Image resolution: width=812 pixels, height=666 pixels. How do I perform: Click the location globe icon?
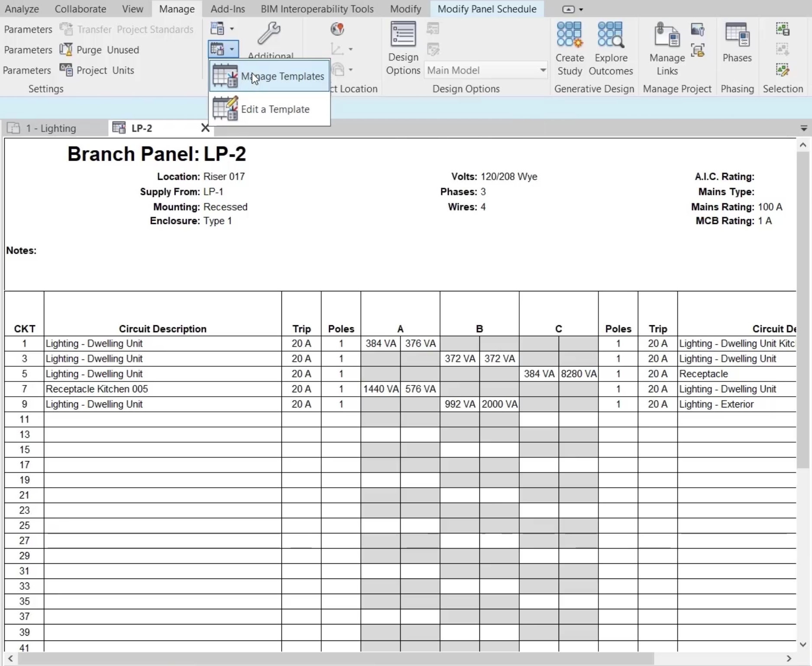pos(336,29)
